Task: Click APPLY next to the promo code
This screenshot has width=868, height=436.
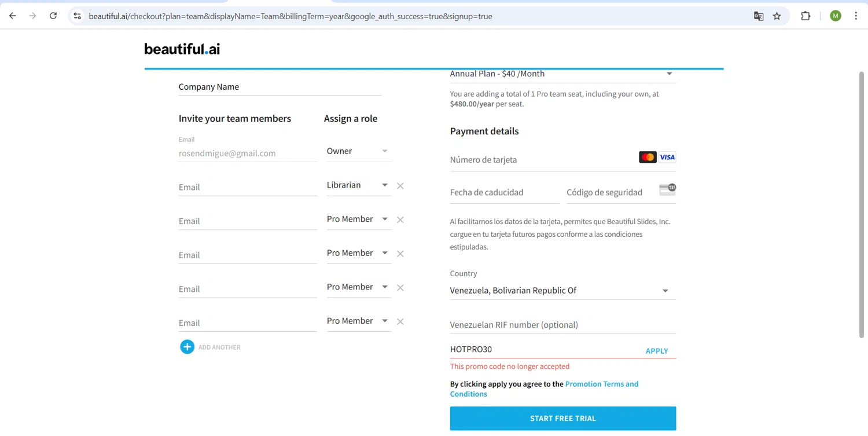Action: (x=657, y=351)
